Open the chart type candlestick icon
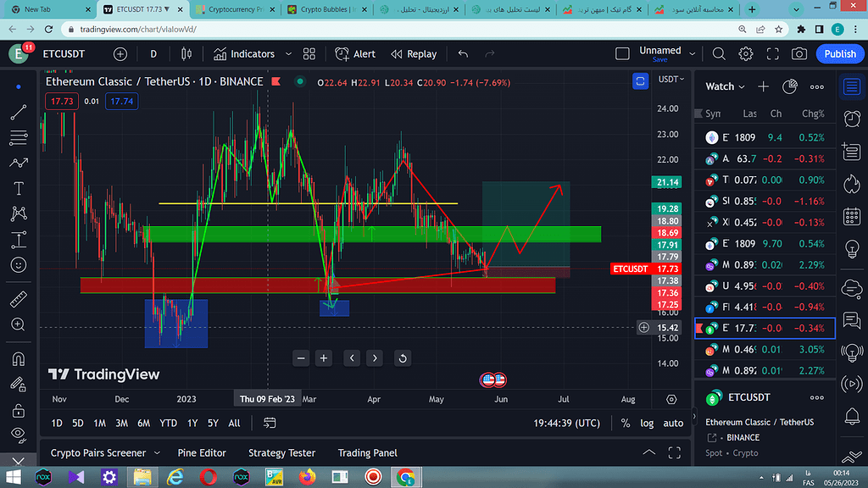Screen dimensions: 868x488 [186, 54]
